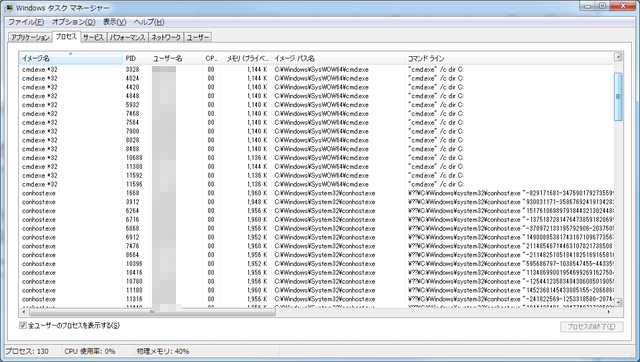Sort by the CPU column header
The height and width of the screenshot is (362, 640).
point(212,58)
